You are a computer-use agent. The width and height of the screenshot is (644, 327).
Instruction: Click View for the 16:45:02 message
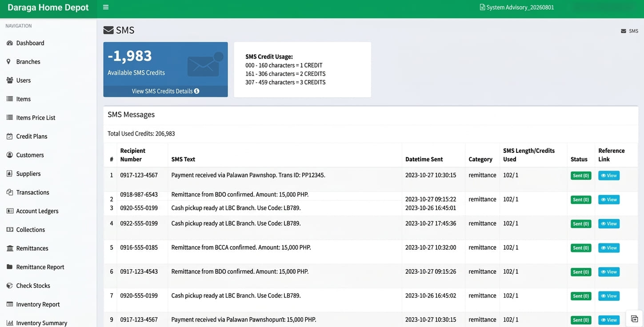(609, 295)
